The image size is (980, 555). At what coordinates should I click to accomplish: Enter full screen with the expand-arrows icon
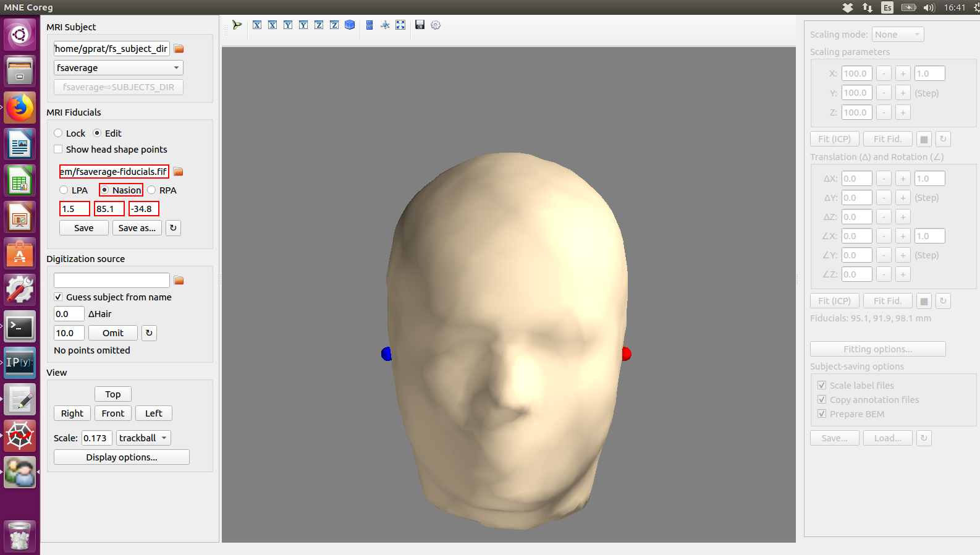tap(400, 25)
